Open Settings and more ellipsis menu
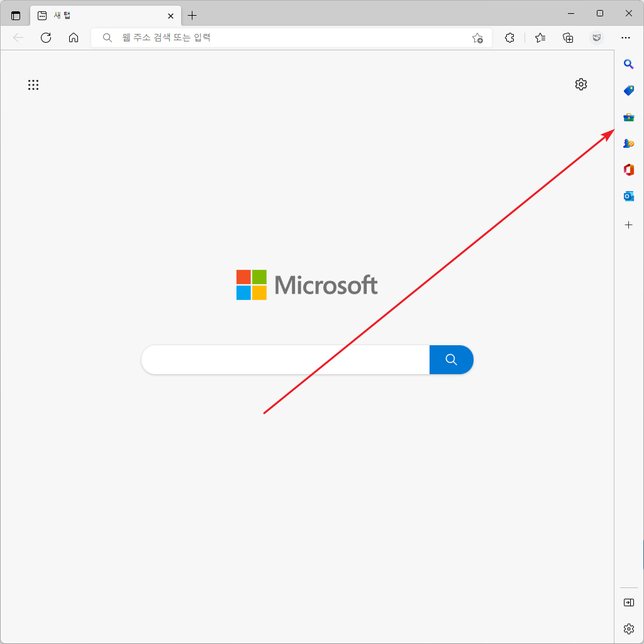Screen dimensions: 644x644 pyautogui.click(x=626, y=38)
